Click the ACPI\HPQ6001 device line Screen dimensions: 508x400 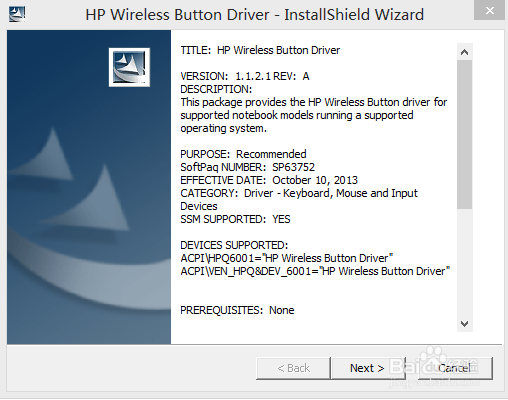(x=287, y=258)
